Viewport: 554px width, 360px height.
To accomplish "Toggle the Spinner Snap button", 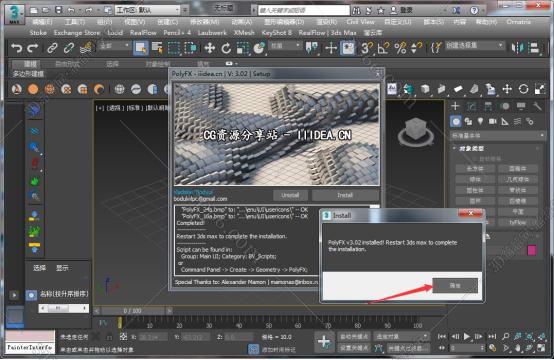I will 417,48.
